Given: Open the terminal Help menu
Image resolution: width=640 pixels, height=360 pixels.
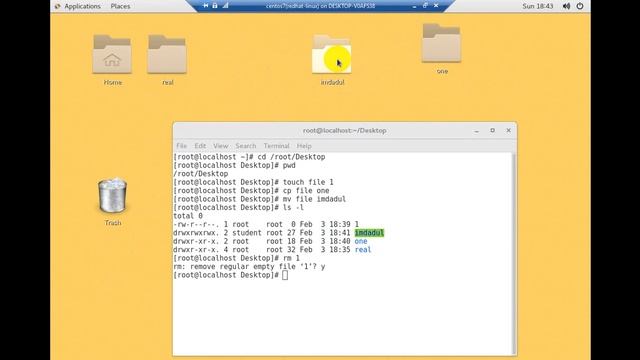Looking at the screenshot, I should point(304,146).
